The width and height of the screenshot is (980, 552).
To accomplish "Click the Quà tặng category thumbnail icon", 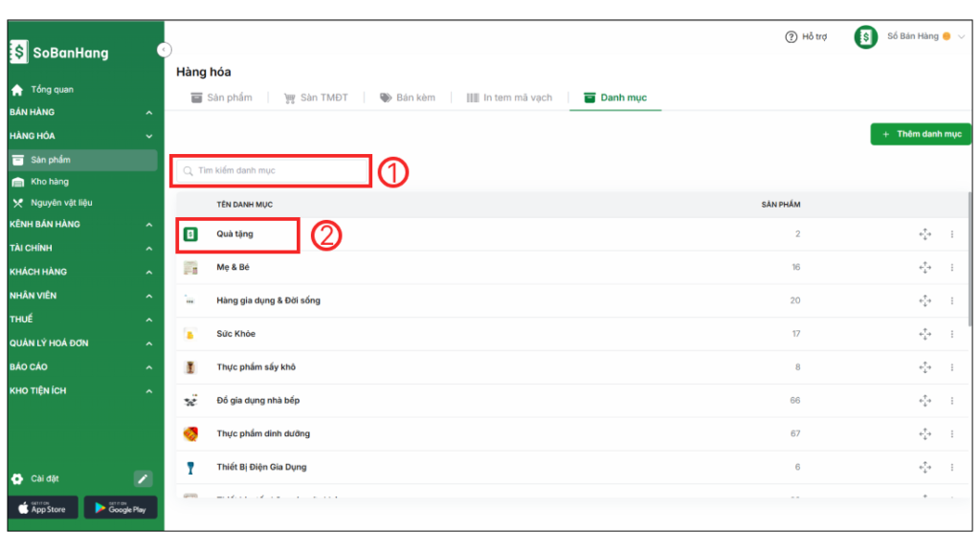I will [190, 234].
